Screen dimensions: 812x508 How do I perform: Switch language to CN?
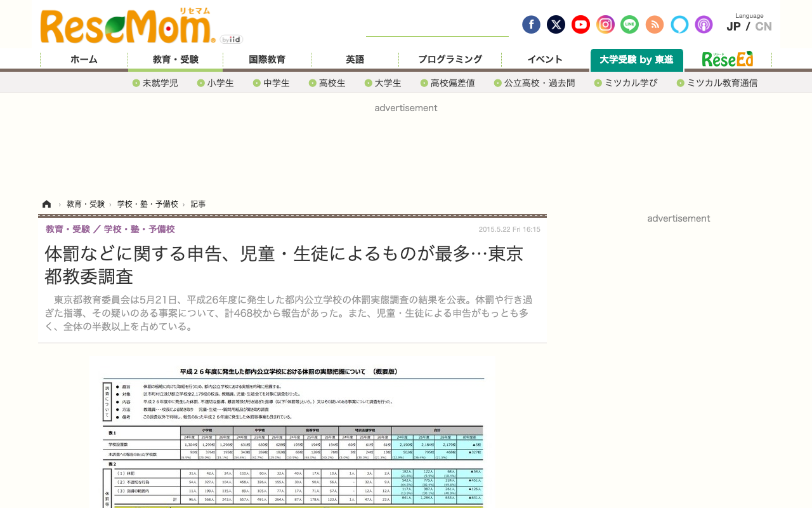click(763, 27)
